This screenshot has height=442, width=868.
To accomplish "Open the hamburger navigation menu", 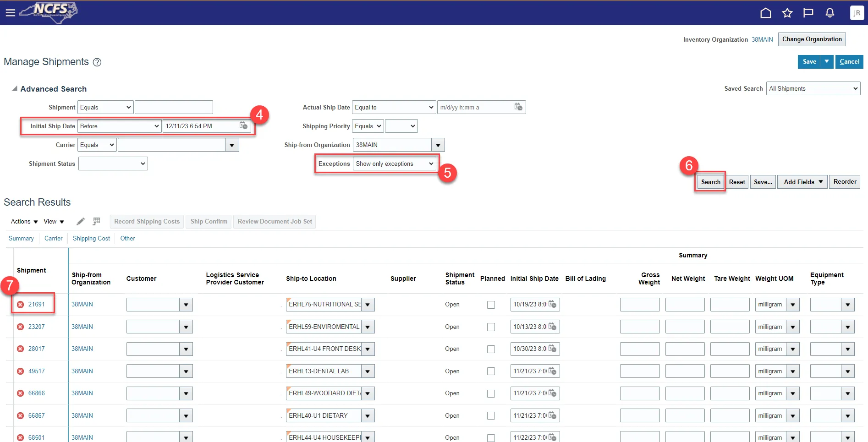I will tap(10, 13).
